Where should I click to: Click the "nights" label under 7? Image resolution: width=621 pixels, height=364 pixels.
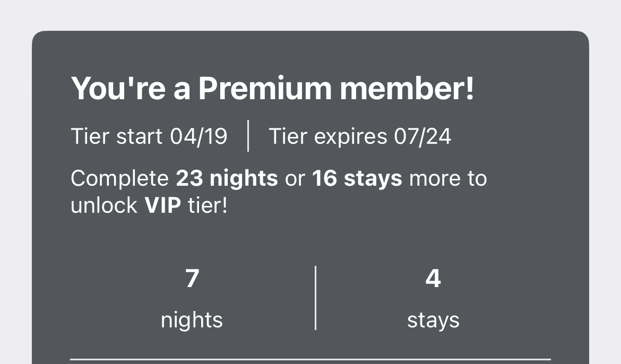[192, 320]
